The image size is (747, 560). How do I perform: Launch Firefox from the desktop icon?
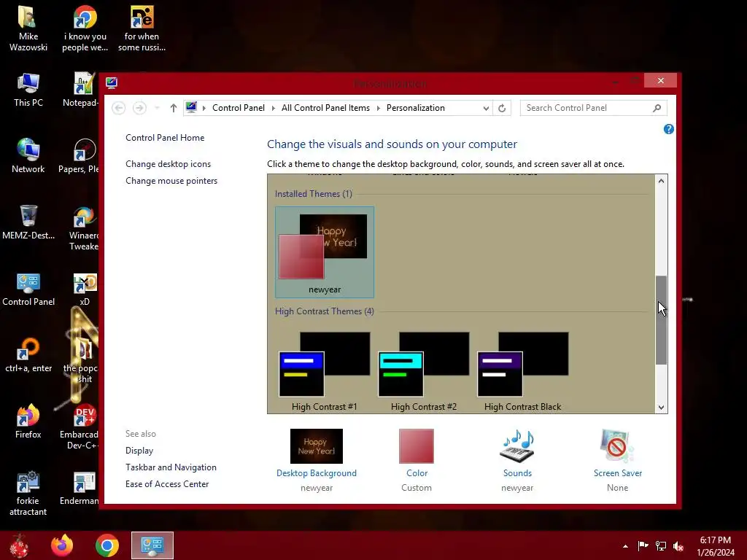(28, 421)
